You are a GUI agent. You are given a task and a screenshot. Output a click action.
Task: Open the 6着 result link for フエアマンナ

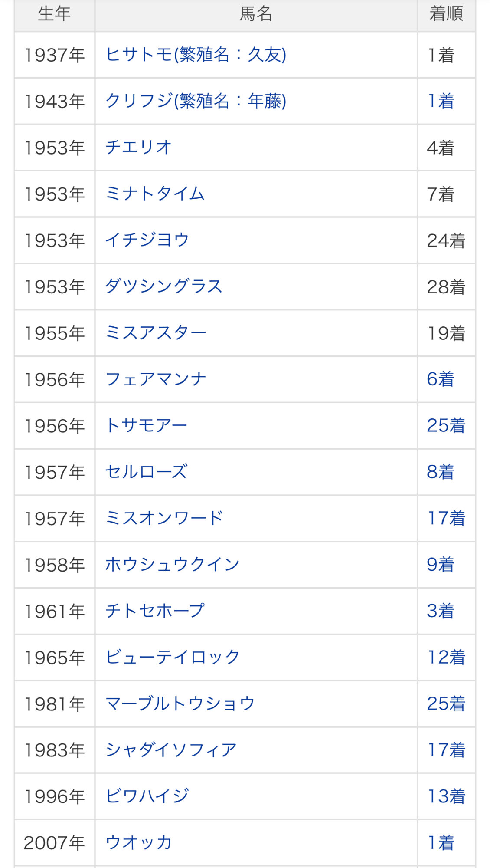click(441, 379)
